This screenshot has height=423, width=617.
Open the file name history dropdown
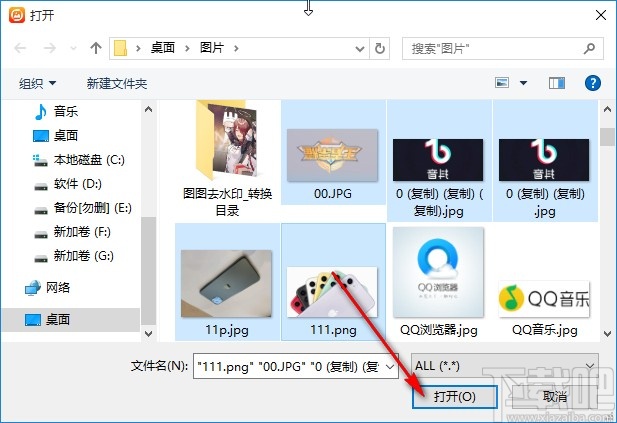(390, 367)
